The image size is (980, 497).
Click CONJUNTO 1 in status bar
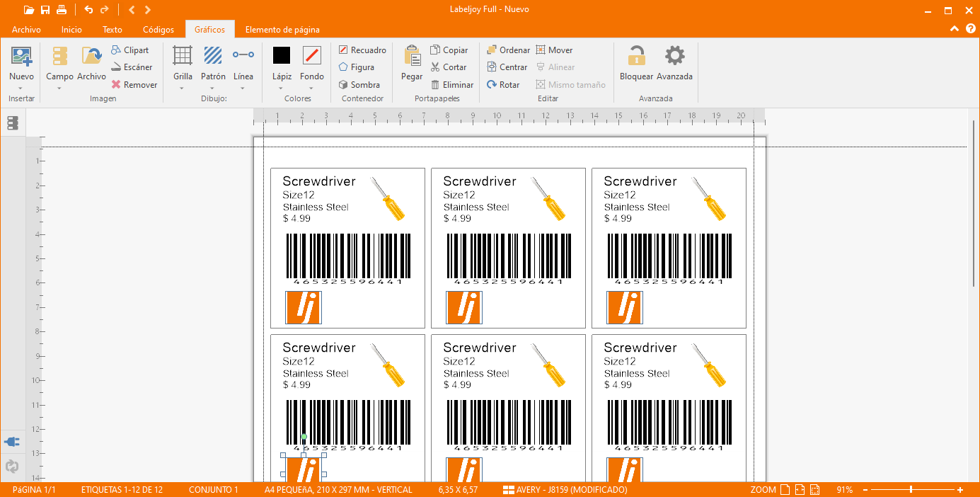(x=214, y=490)
